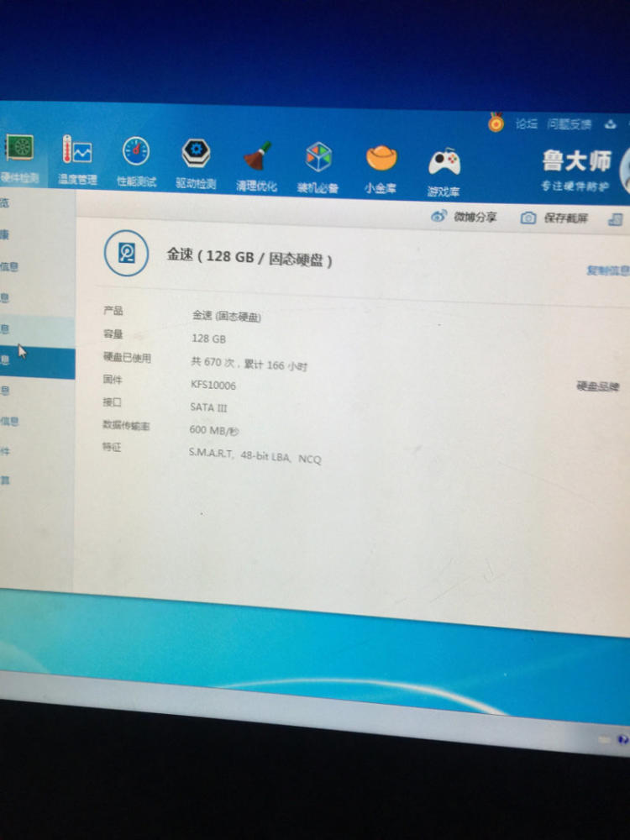Select the usage text 共 670 次，累计 166 小时
630x840 pixels.
click(249, 364)
